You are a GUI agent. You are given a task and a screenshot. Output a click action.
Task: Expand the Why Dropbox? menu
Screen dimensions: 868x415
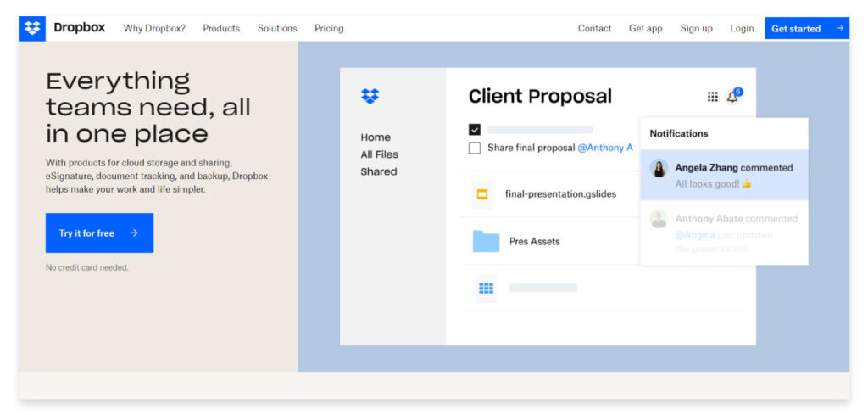pyautogui.click(x=154, y=28)
